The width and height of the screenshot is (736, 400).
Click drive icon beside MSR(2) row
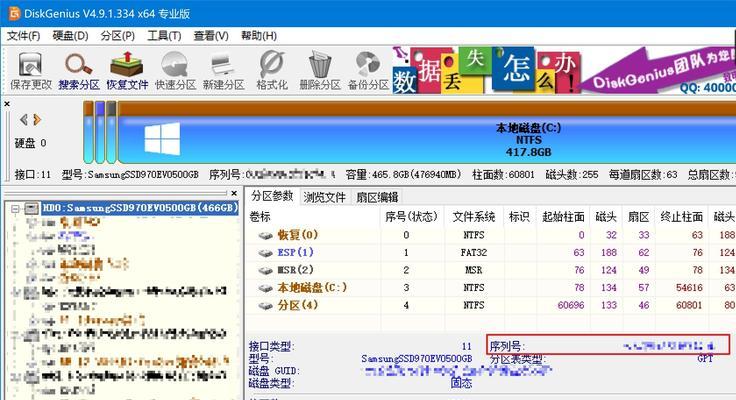pyautogui.click(x=266, y=270)
